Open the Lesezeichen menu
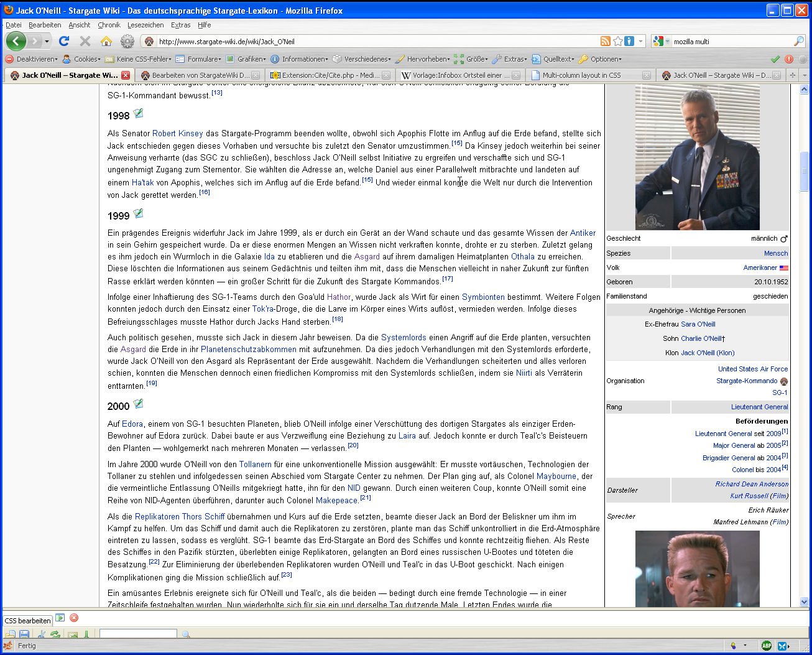Screen dimensions: 812x655 (145, 25)
